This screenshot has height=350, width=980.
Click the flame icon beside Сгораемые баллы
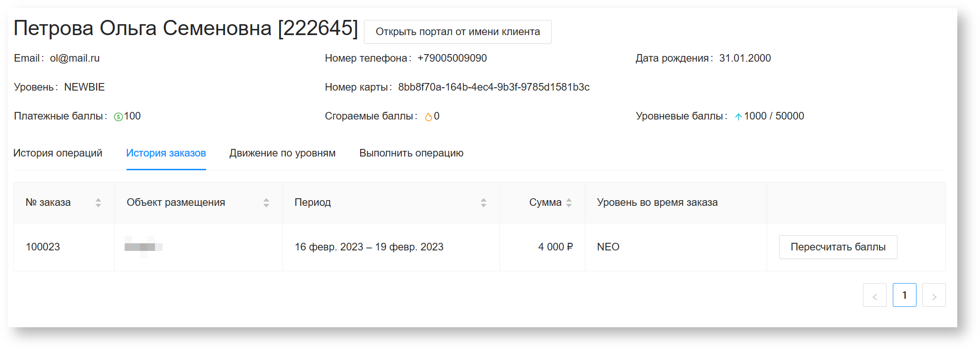click(x=428, y=117)
